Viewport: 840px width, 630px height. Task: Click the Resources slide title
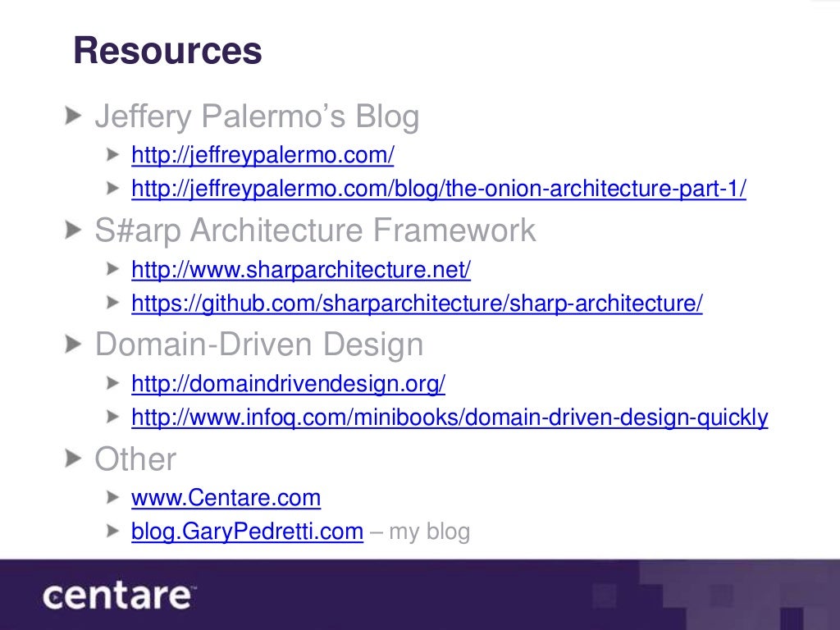[167, 51]
